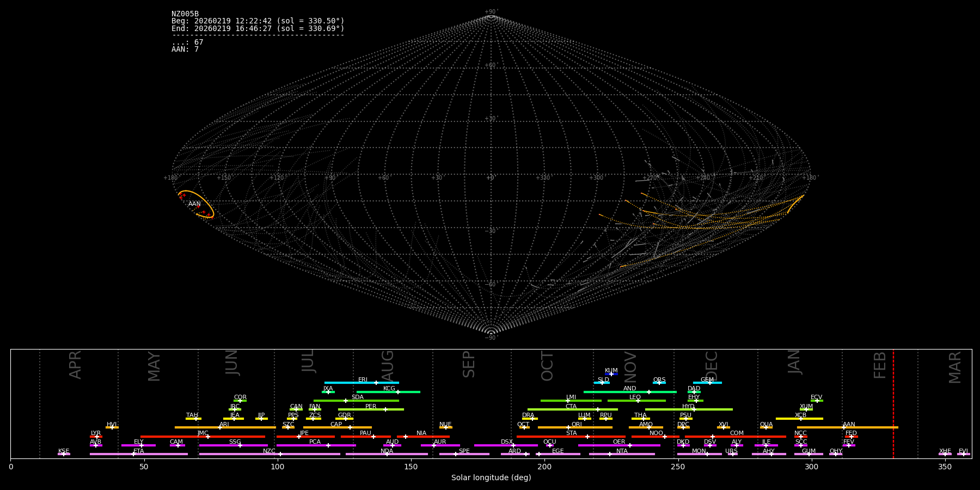Select the AND shower label
Image resolution: width=980 pixels, height=490 pixels.
629,389
